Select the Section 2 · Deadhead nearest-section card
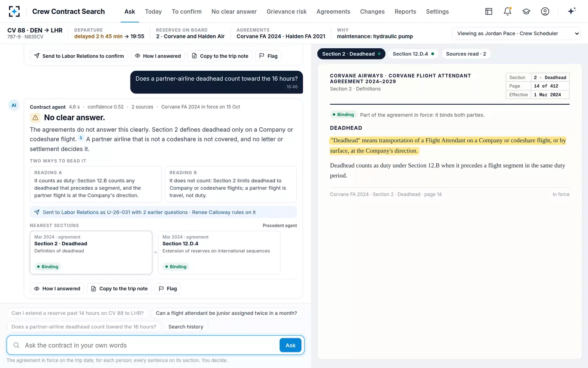 coord(91,253)
